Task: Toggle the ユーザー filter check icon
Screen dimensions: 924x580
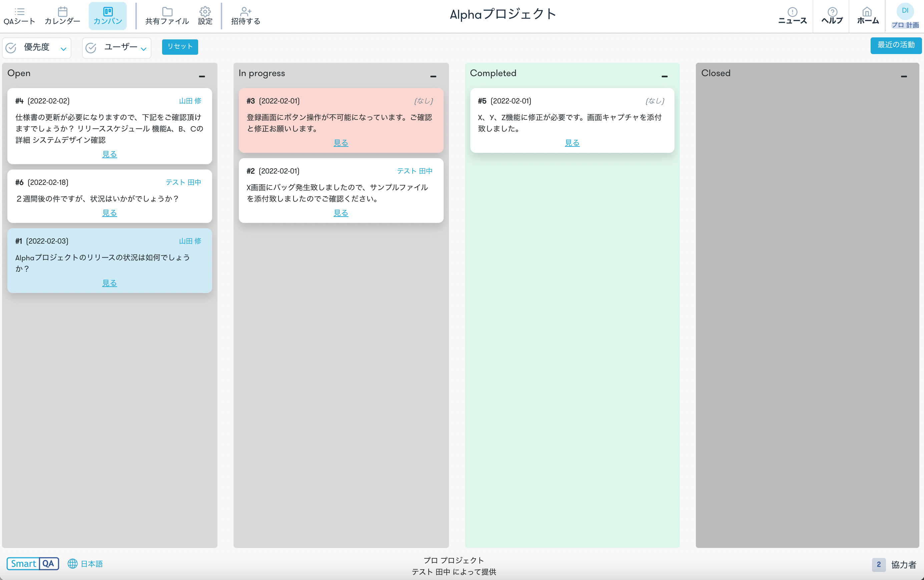Action: click(91, 48)
